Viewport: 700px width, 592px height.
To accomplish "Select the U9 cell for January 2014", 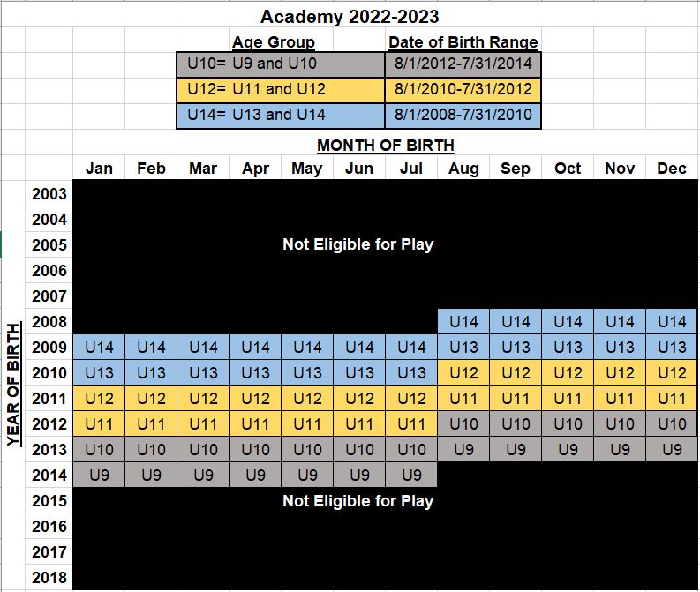I will pos(99,476).
